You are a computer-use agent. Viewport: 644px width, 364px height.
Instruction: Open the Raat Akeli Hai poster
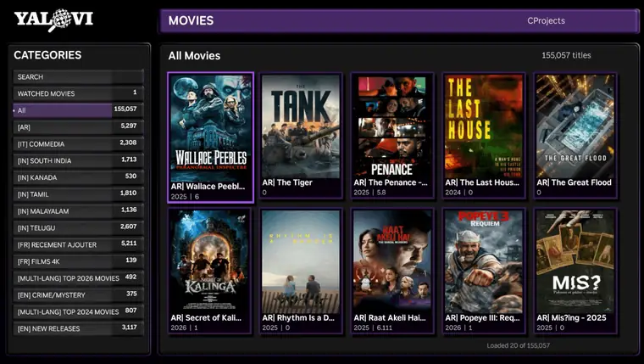coord(392,261)
